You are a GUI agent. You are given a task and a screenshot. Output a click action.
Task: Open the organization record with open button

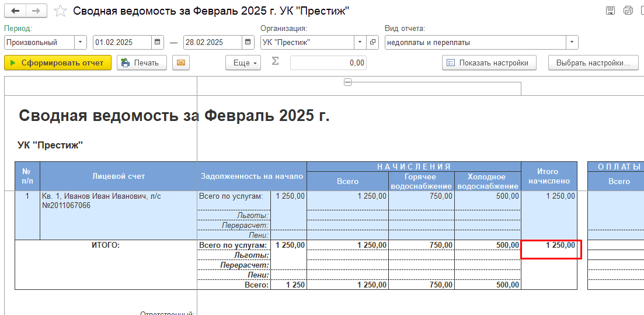click(373, 42)
